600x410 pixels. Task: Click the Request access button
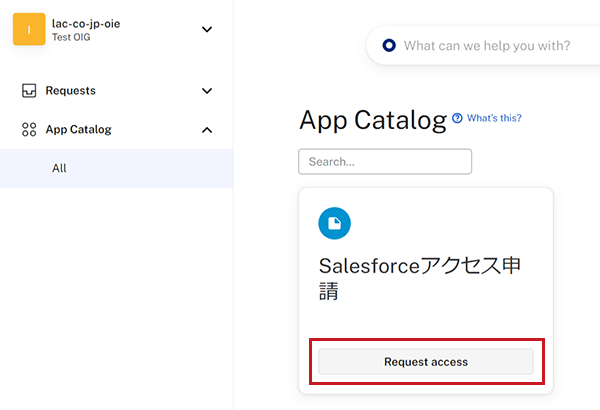426,361
